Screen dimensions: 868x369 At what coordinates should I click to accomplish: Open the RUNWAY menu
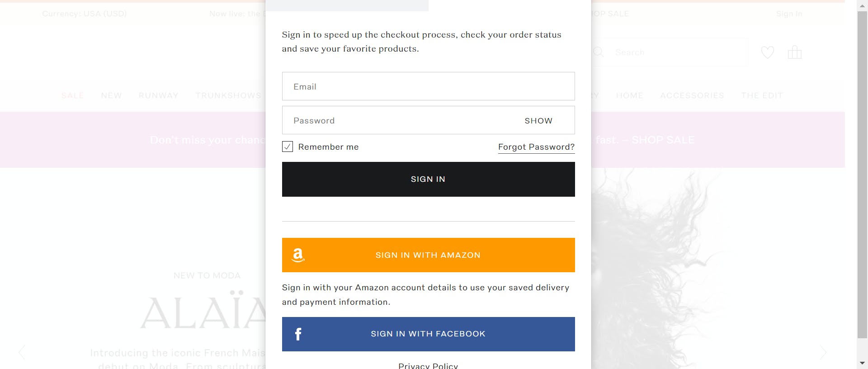point(159,95)
